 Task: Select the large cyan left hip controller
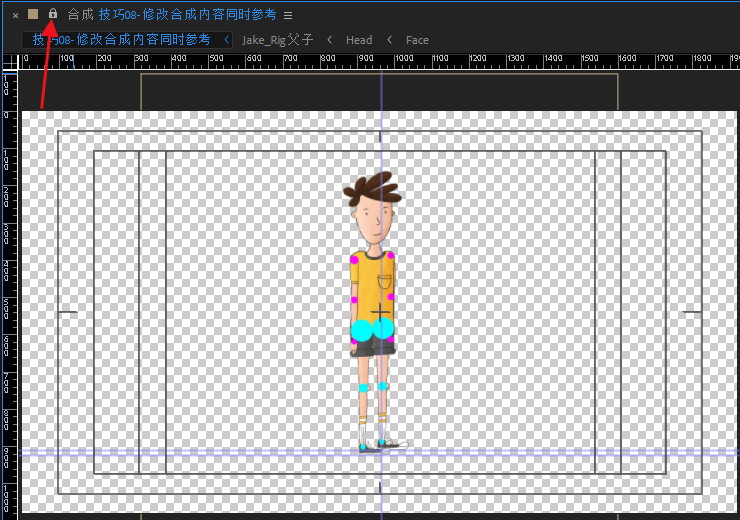(x=362, y=330)
